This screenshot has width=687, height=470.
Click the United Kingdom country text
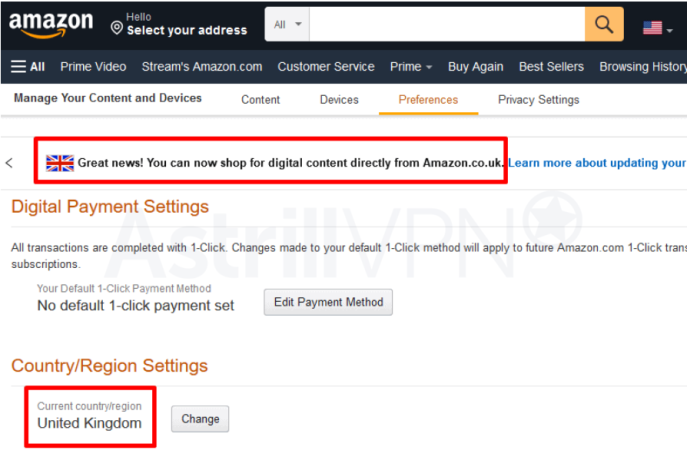click(x=89, y=423)
